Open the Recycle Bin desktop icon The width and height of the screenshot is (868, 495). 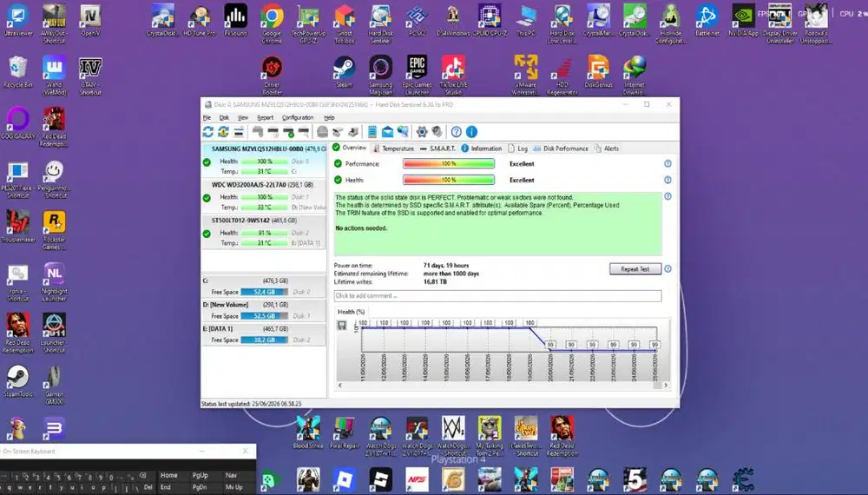point(17,72)
